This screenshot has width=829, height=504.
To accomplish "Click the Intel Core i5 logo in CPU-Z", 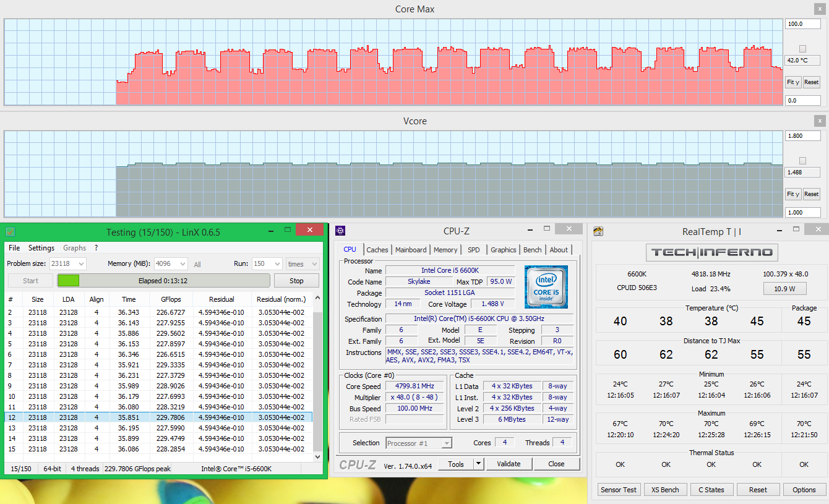I will tap(546, 286).
